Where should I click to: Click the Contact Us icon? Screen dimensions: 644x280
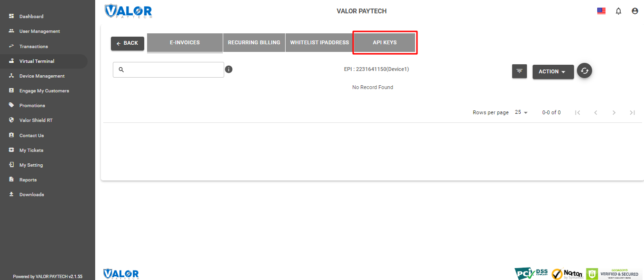pyautogui.click(x=11, y=135)
